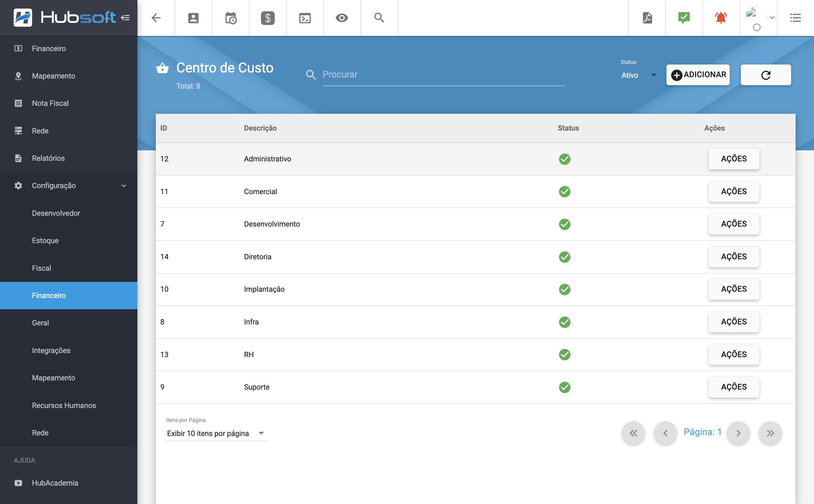Viewport: 814px width, 504px height.
Task: Open the PDF document icon in the top bar
Action: point(647,18)
